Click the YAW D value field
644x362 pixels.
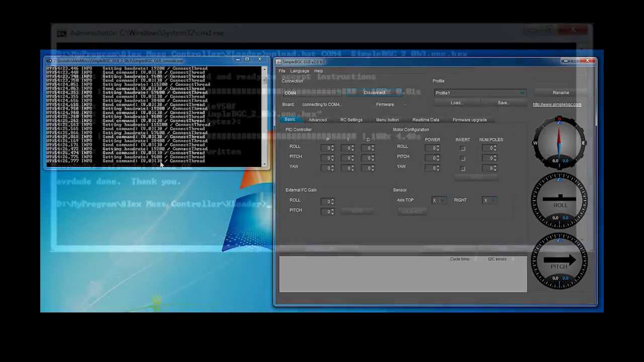pos(367,168)
